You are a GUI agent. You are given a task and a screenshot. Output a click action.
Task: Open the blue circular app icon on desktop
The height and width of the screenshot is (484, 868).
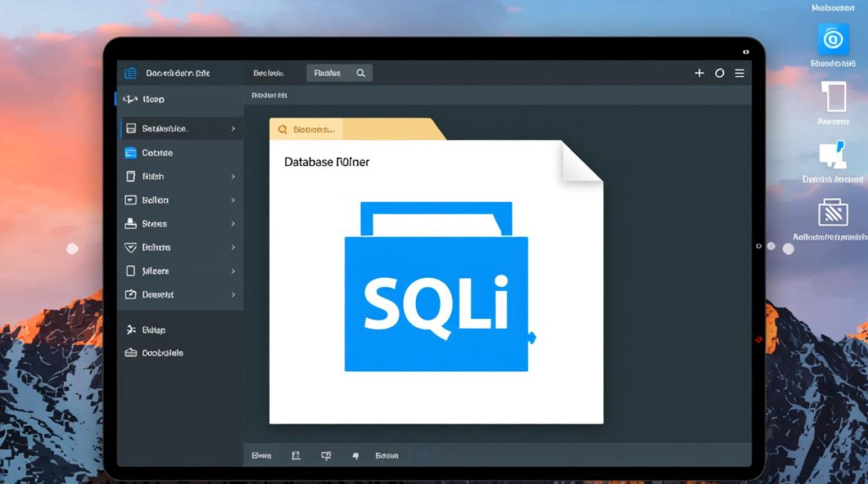click(833, 39)
